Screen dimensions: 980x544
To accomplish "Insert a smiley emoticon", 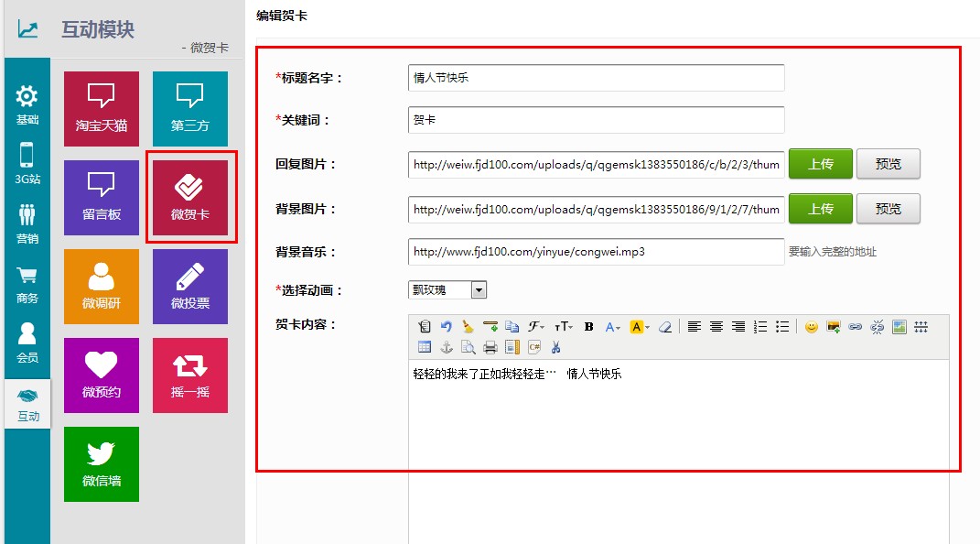I will click(x=812, y=326).
